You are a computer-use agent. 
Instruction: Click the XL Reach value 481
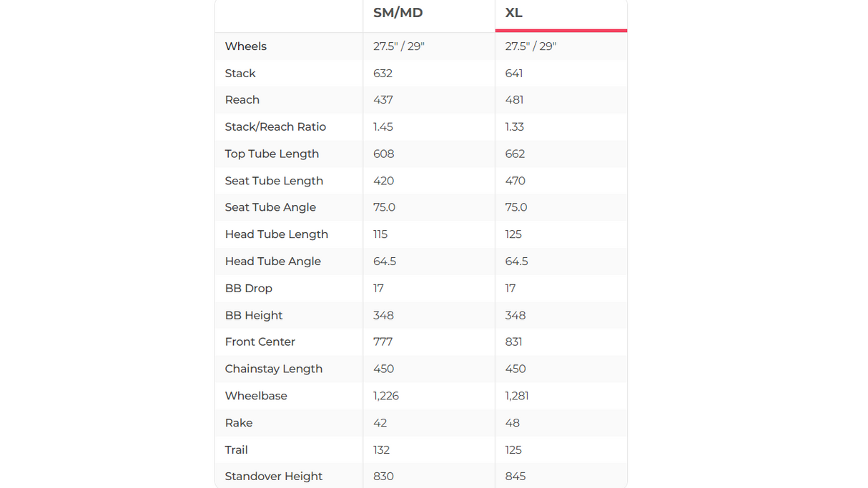click(x=514, y=100)
